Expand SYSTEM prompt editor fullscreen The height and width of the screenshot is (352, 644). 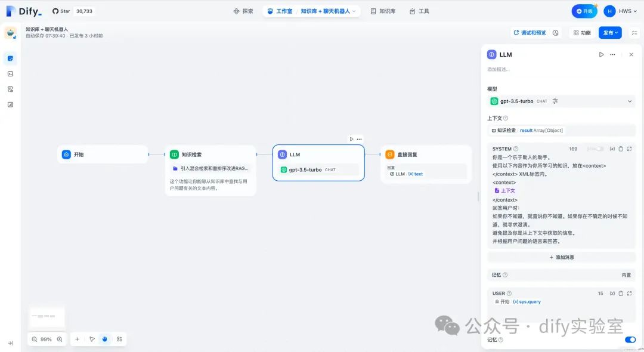(629, 149)
